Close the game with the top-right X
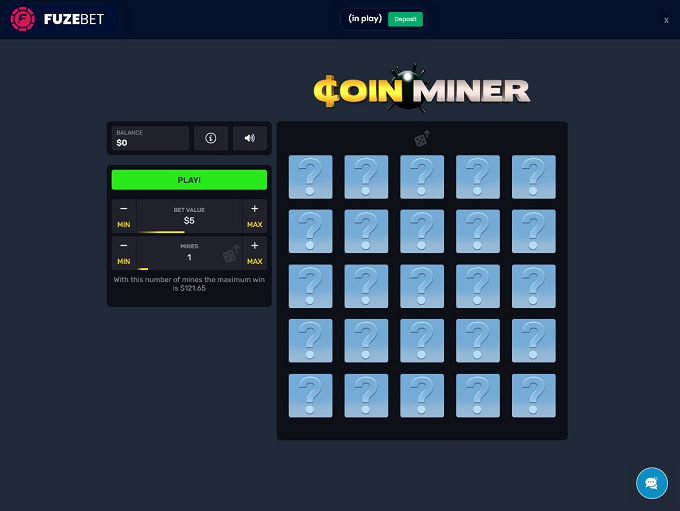The height and width of the screenshot is (511, 680). [x=666, y=20]
